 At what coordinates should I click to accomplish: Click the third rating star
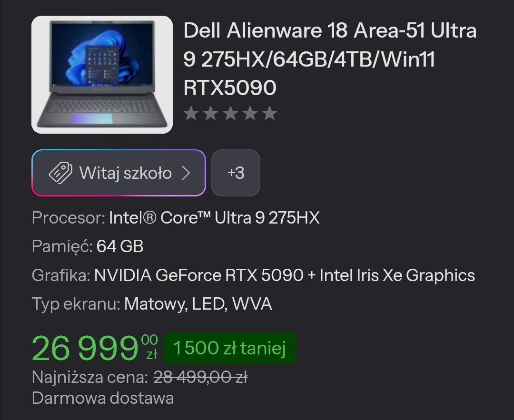point(230,113)
